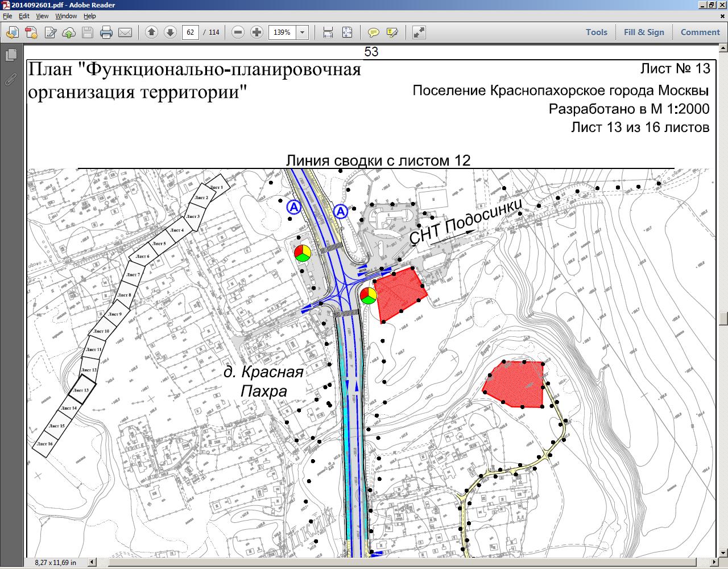Expand the zoom level dropdown
Image resolution: width=728 pixels, height=569 pixels.
pos(303,32)
